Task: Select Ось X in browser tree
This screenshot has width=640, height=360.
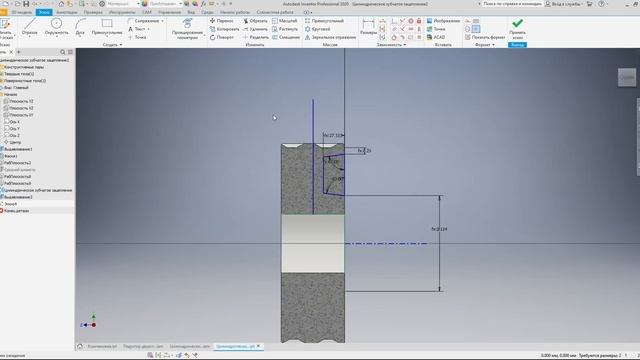Action: point(11,122)
